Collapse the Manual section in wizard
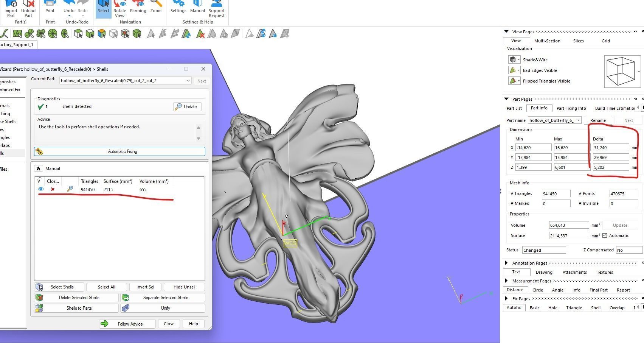Screen dimensions: 644x343 point(38,168)
